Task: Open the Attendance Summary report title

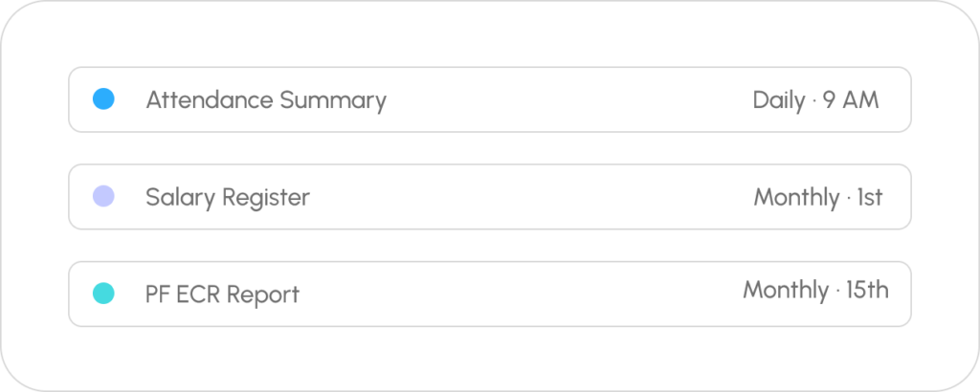Action: coord(265,99)
